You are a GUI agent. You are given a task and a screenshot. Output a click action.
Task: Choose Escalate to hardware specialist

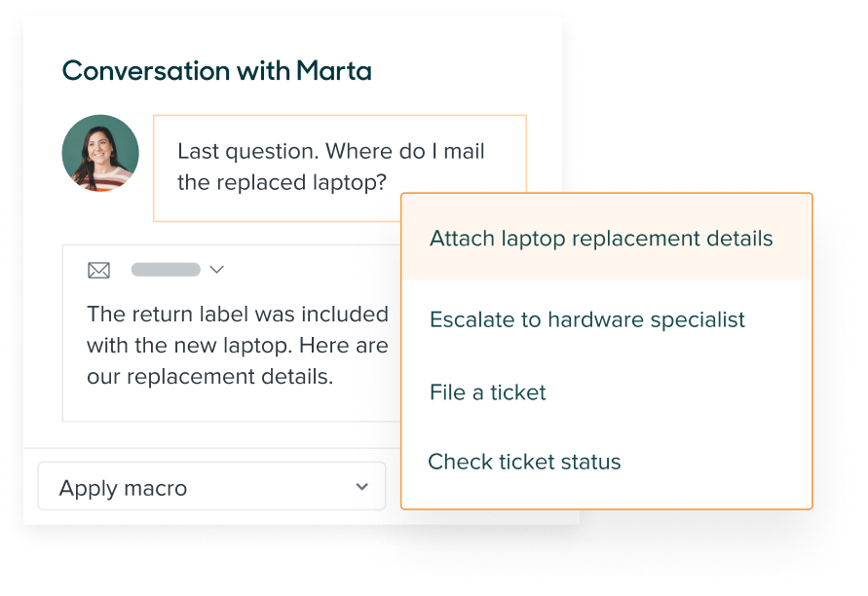pyautogui.click(x=586, y=319)
